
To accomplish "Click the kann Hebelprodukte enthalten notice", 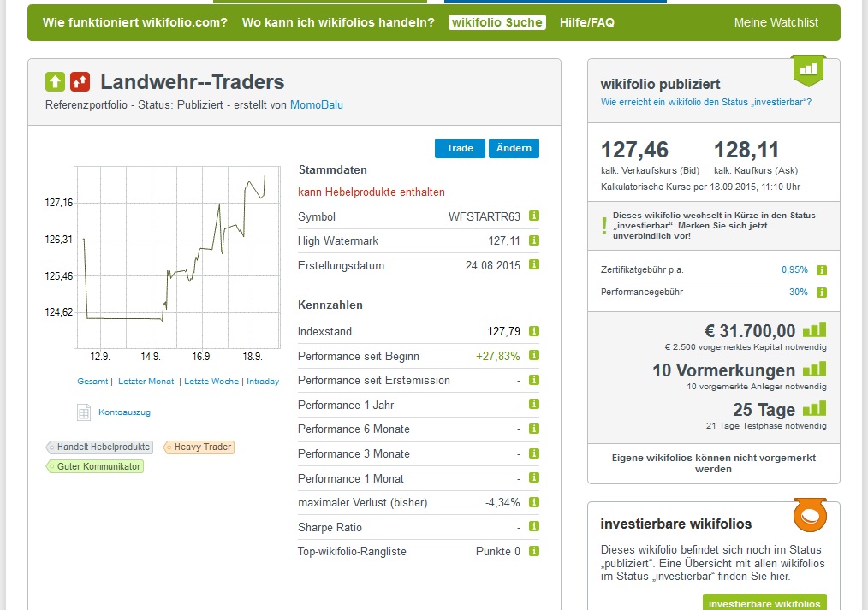I will [372, 192].
